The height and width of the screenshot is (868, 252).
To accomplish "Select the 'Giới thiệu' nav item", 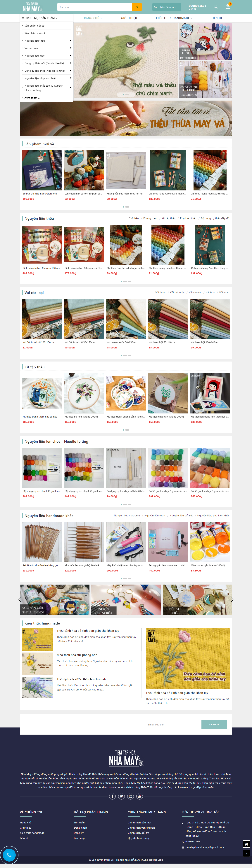I will click(129, 18).
